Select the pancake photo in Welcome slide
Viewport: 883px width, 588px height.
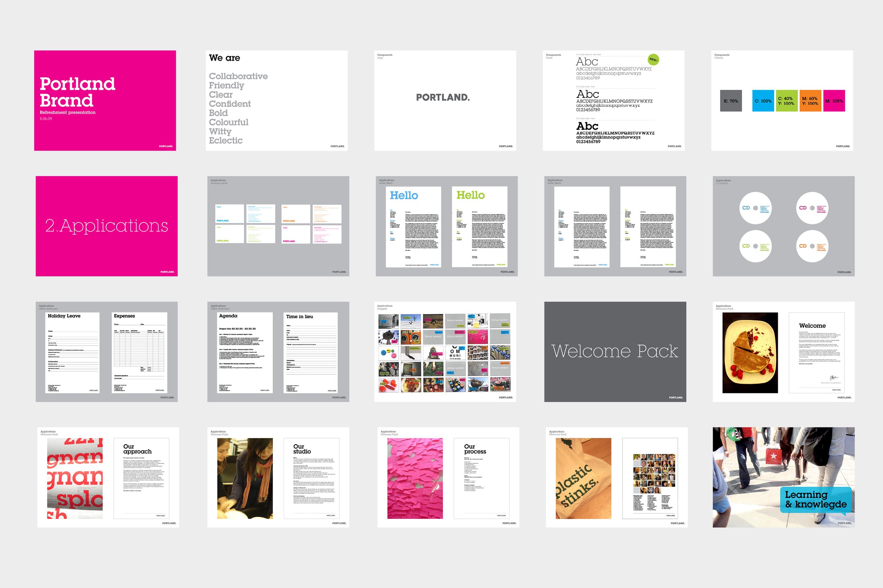click(x=750, y=353)
